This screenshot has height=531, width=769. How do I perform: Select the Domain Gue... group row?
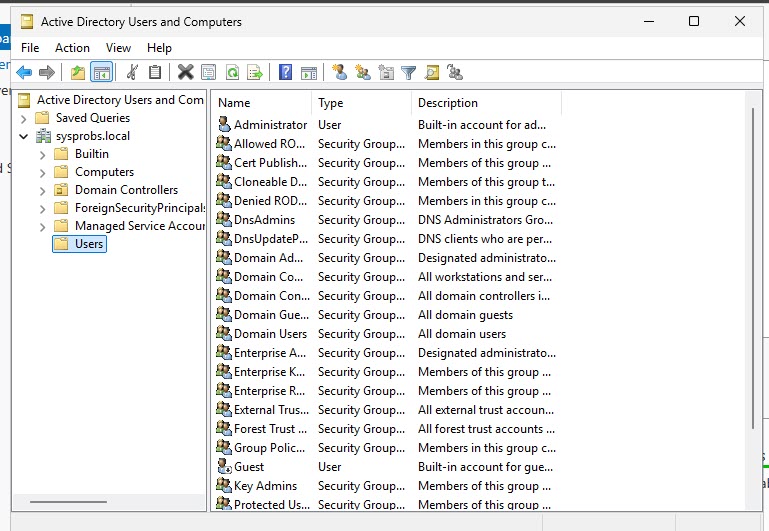coord(386,315)
